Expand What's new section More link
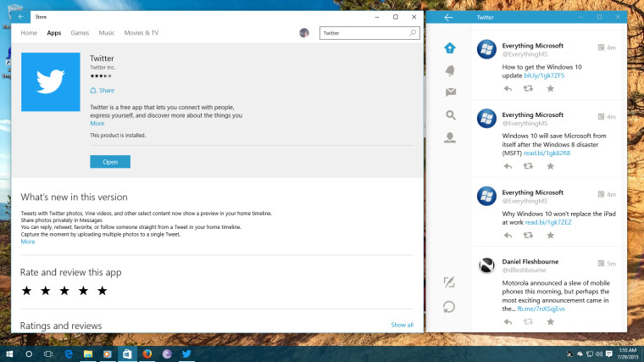The height and width of the screenshot is (362, 644). 28,242
